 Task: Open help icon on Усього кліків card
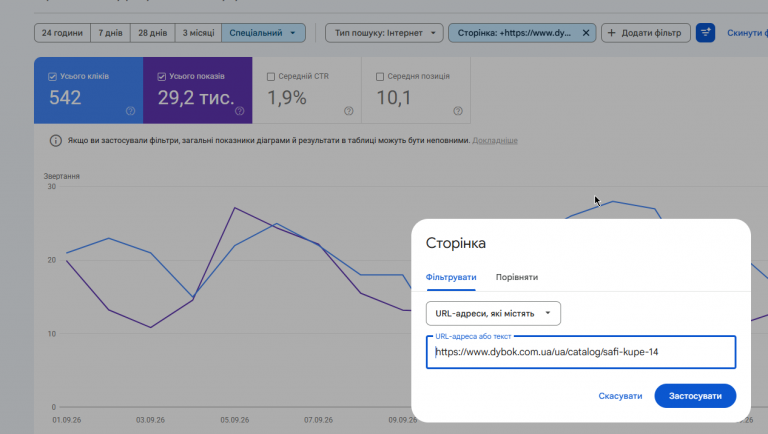click(x=130, y=111)
